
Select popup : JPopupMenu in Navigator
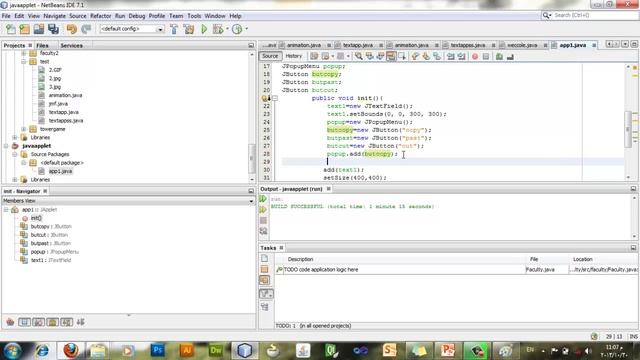[x=54, y=252]
